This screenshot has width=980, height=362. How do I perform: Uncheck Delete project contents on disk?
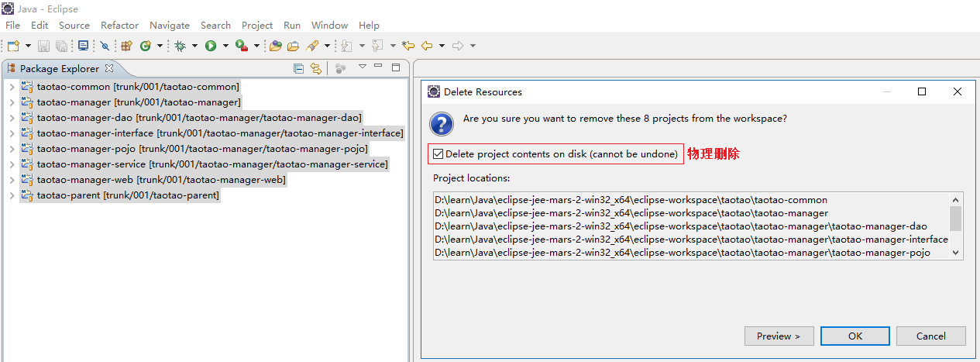(438, 154)
